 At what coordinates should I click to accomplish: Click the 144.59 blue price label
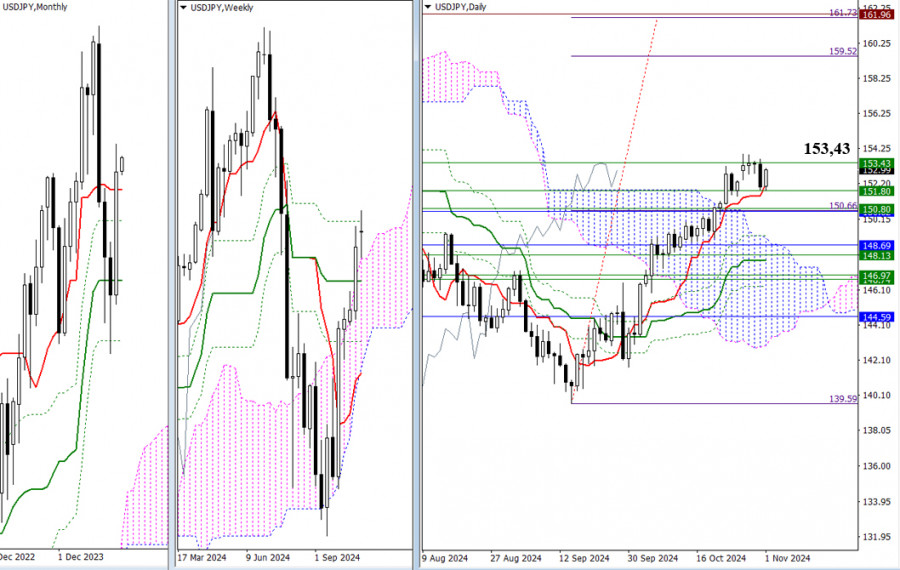pos(876,317)
